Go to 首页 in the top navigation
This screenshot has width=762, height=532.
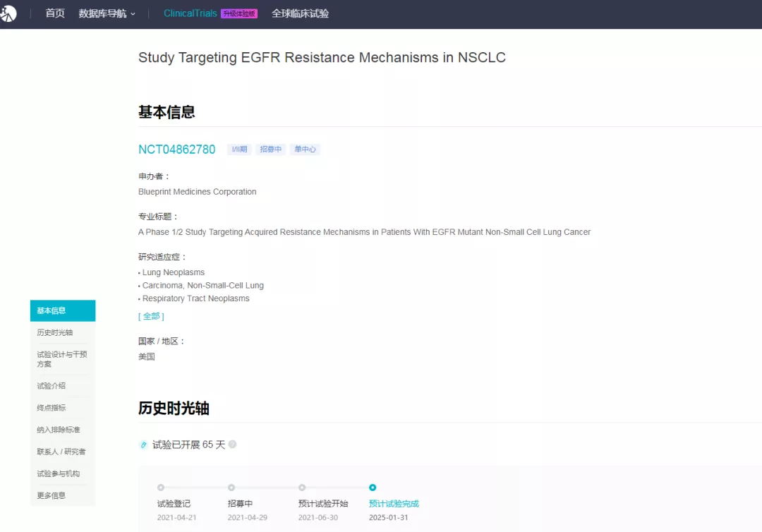(55, 13)
